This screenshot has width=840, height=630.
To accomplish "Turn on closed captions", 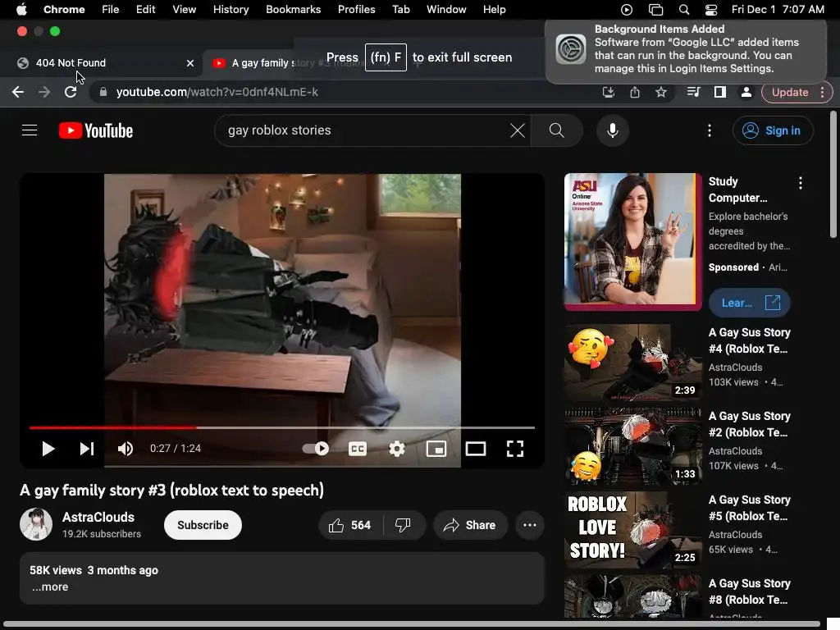I will (358, 449).
